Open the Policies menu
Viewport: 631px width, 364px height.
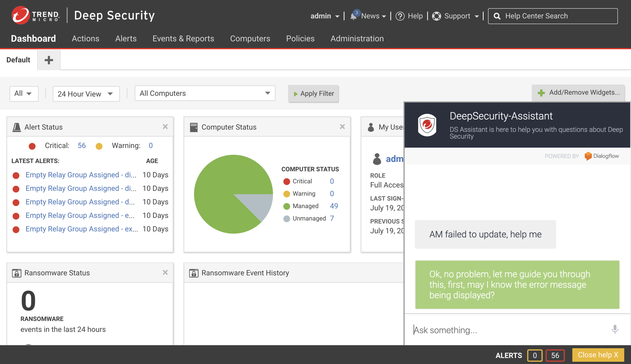pos(300,39)
